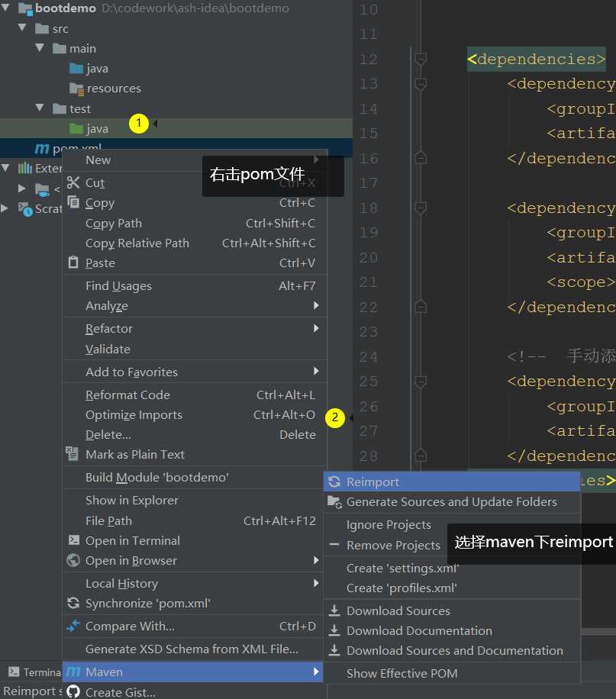
Task: Collapse the src folder arrow
Action: pos(22,27)
